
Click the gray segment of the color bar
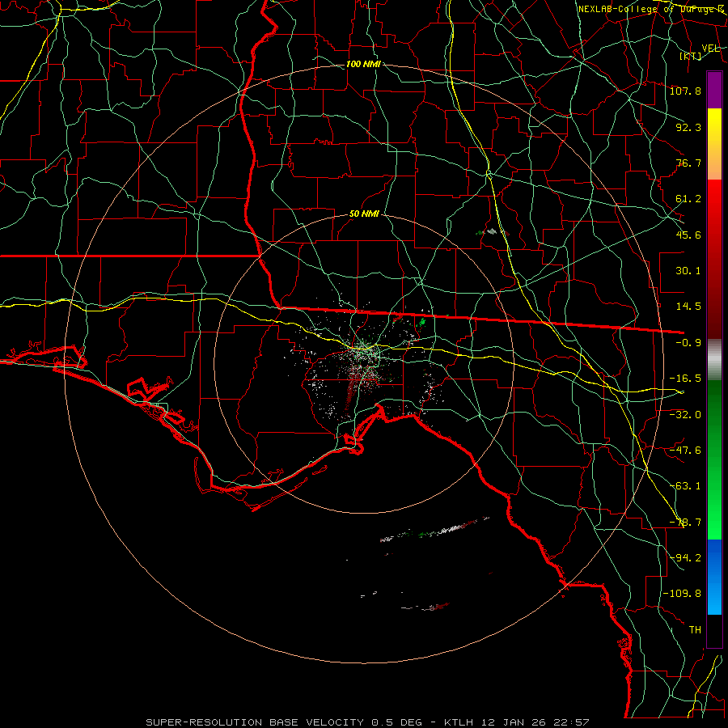coord(714,360)
